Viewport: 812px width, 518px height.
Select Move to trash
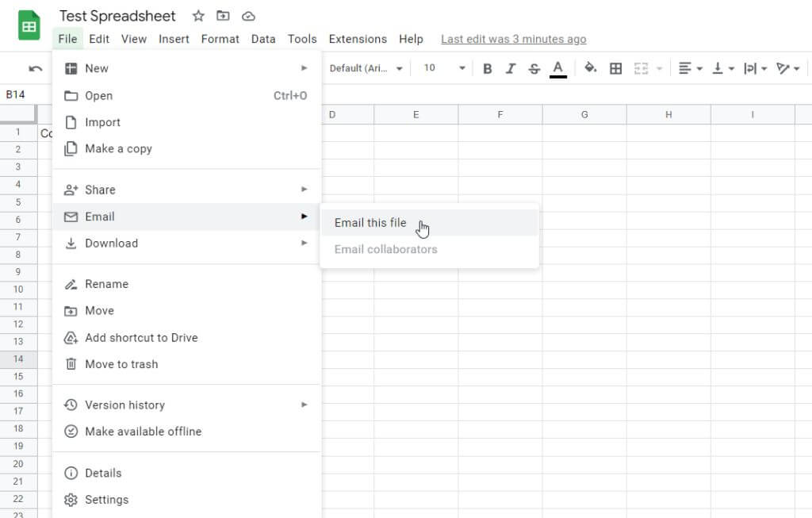[186, 364]
